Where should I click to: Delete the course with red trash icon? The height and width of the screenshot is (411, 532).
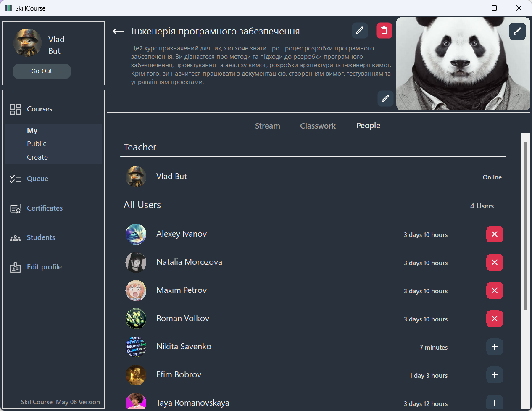coord(384,30)
